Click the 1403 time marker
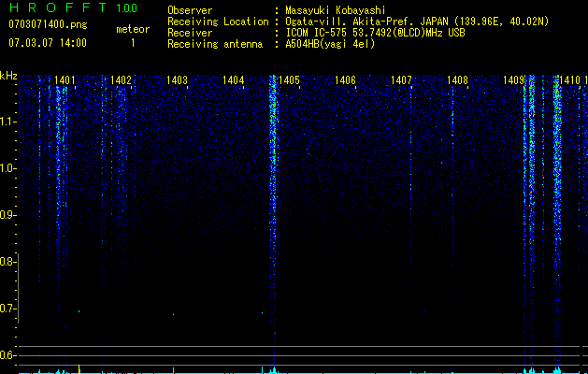The image size is (588, 374). (x=177, y=80)
